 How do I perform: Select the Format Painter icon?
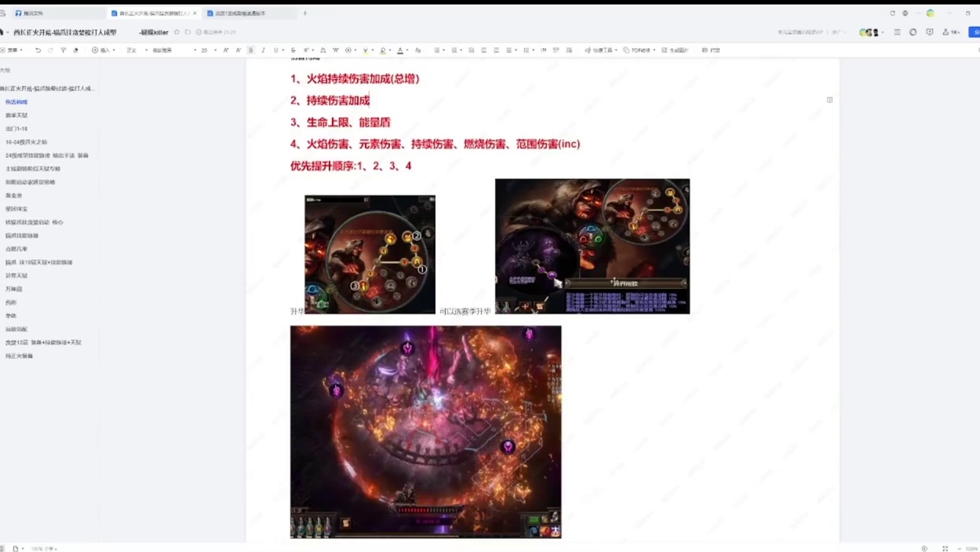(x=64, y=50)
